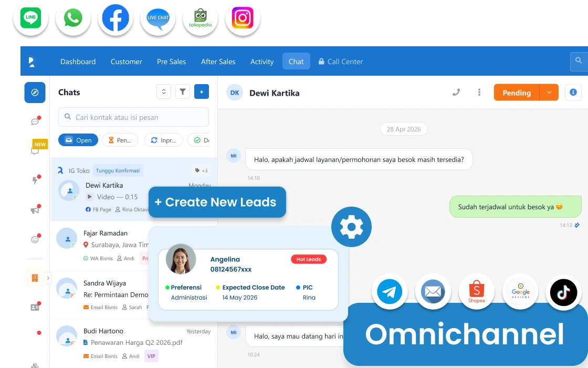This screenshot has height=368, width=588.
Task: Filter chats by Open status
Action: click(78, 140)
